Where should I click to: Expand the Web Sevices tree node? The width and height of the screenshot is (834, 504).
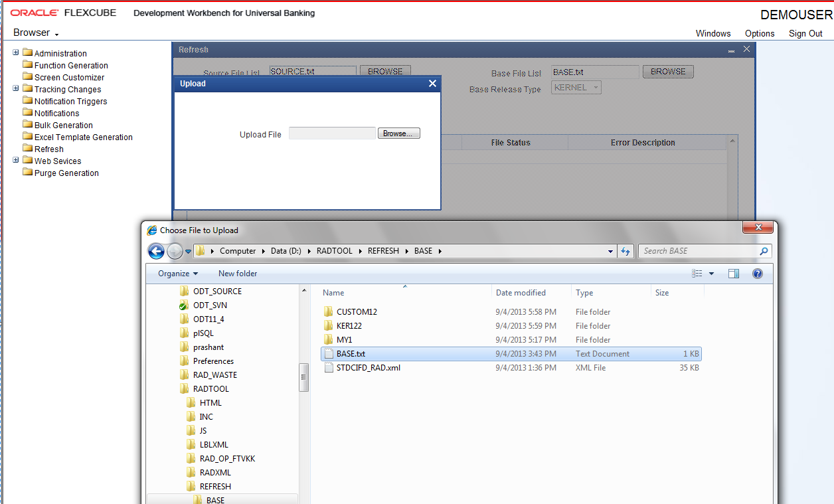(16, 160)
